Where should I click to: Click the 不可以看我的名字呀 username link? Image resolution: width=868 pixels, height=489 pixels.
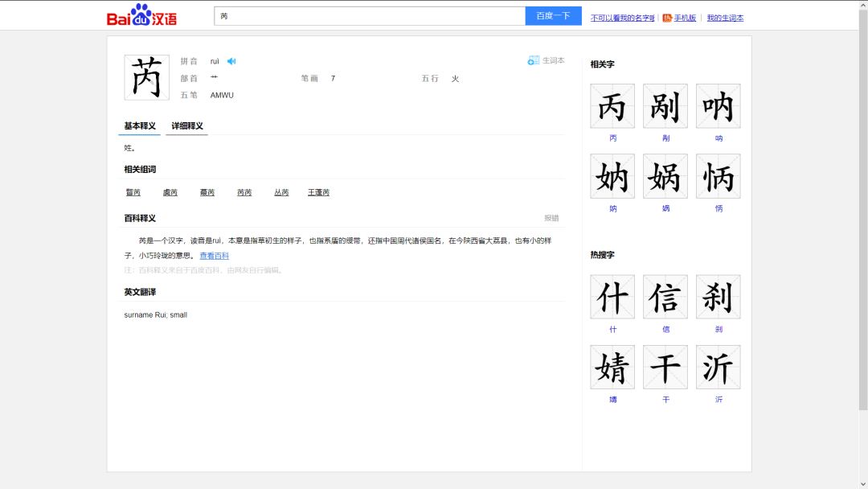coord(623,18)
